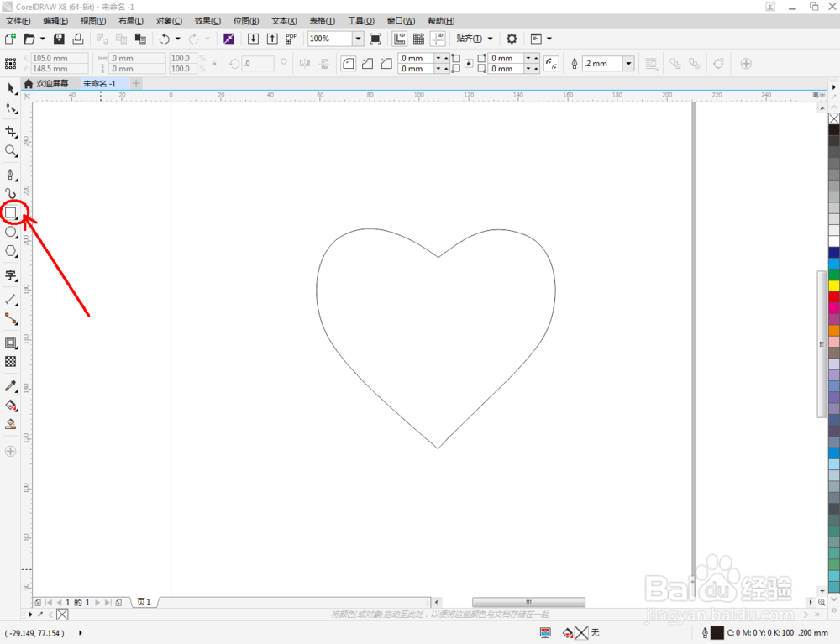Expand the Undo history dropdown arrow
This screenshot has height=644, width=840.
pyautogui.click(x=178, y=39)
